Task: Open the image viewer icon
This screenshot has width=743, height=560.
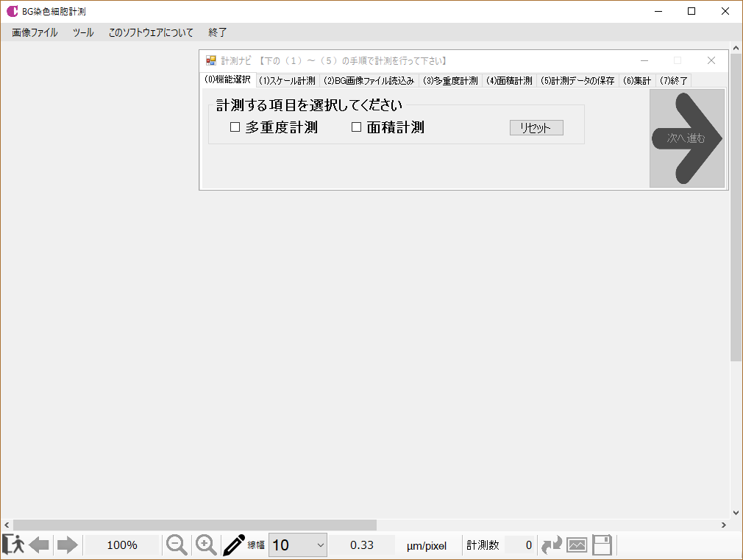Action: [577, 545]
